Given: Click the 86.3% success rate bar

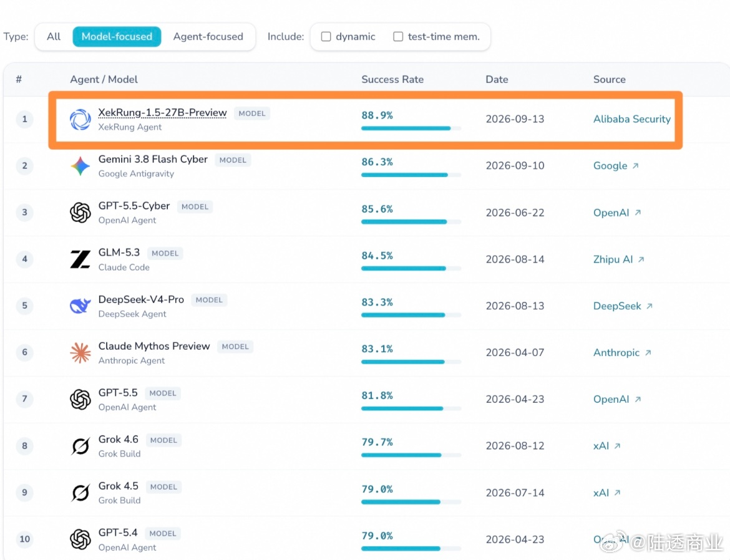Looking at the screenshot, I should (x=411, y=175).
